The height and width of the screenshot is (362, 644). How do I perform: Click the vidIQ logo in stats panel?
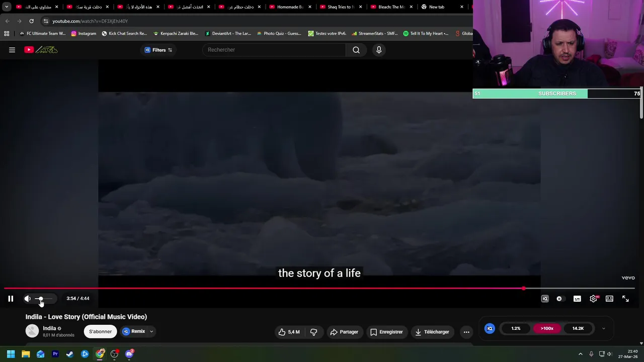tap(490, 328)
